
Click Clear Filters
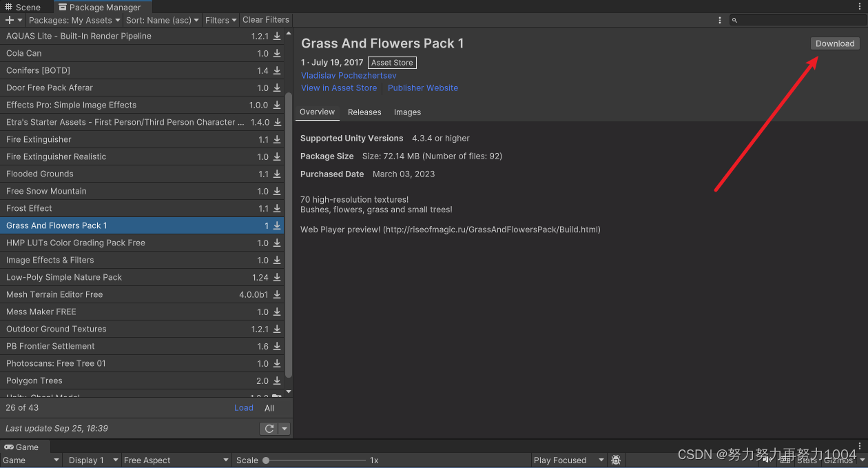[266, 20]
